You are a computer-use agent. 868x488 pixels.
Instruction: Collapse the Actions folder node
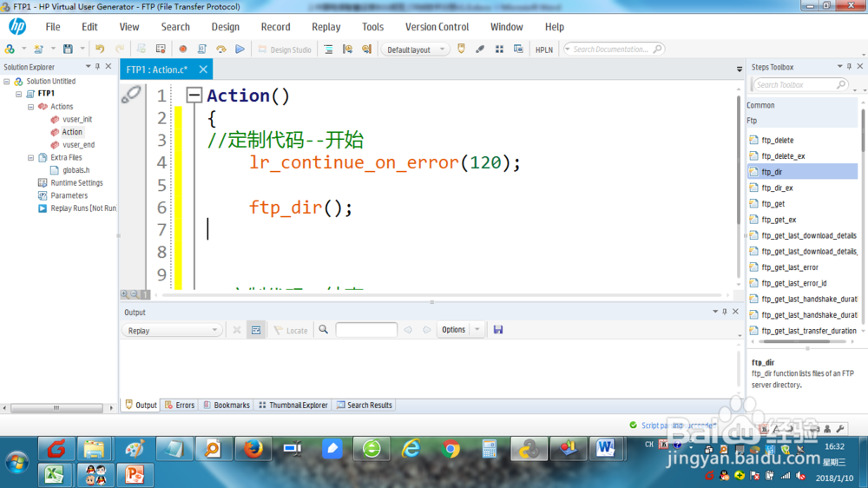(x=31, y=106)
